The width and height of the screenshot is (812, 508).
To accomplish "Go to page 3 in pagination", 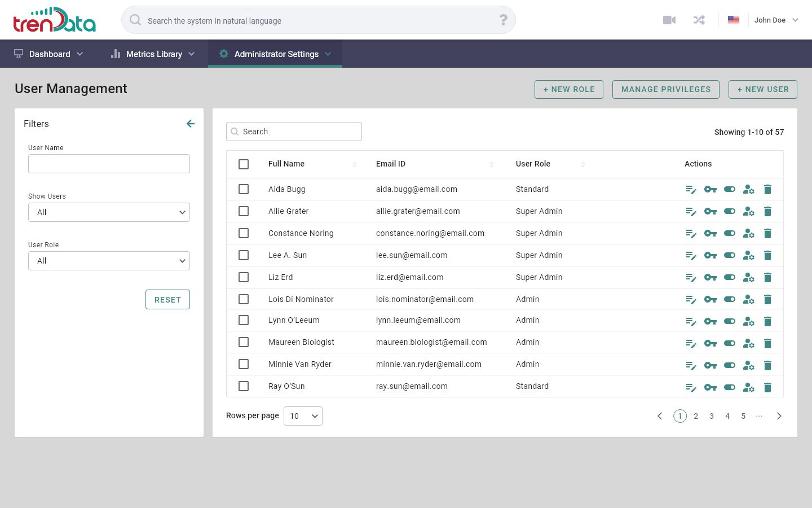I will pyautogui.click(x=712, y=416).
